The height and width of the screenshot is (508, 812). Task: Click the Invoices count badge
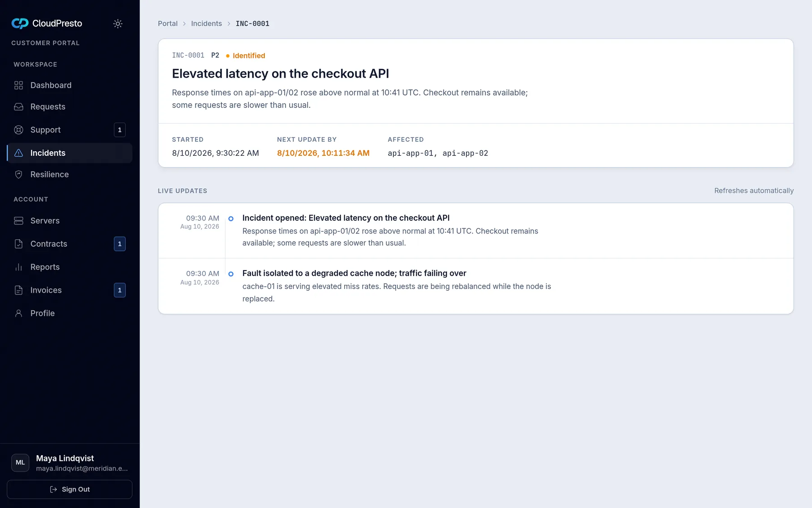pos(120,290)
